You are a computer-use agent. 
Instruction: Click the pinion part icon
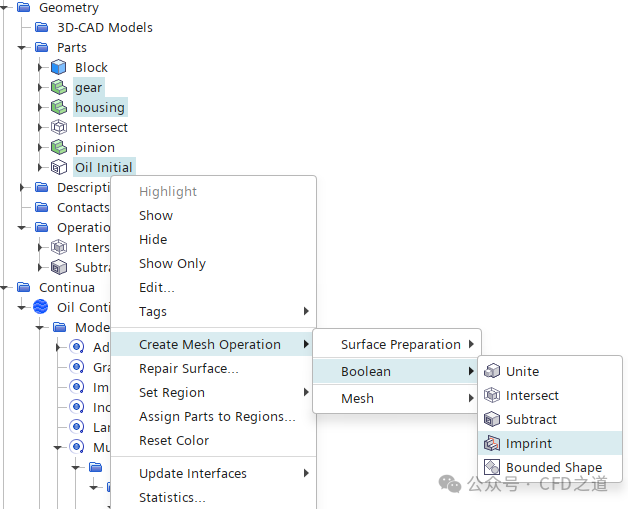coord(59,147)
